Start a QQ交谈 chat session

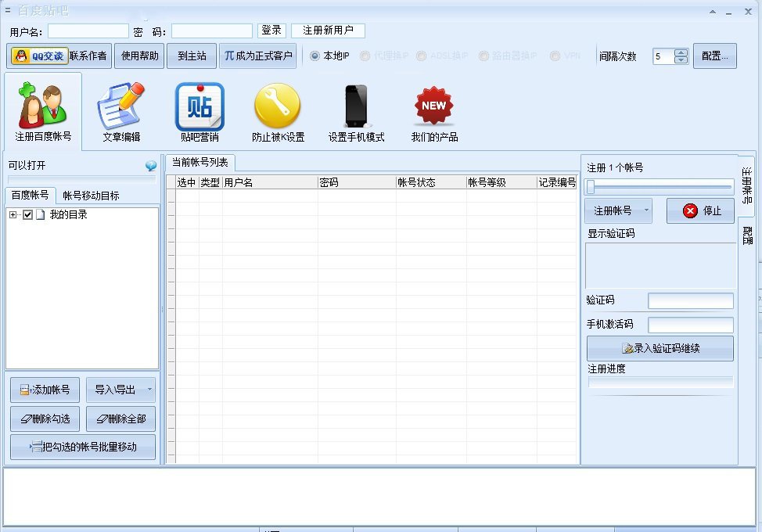(38, 56)
